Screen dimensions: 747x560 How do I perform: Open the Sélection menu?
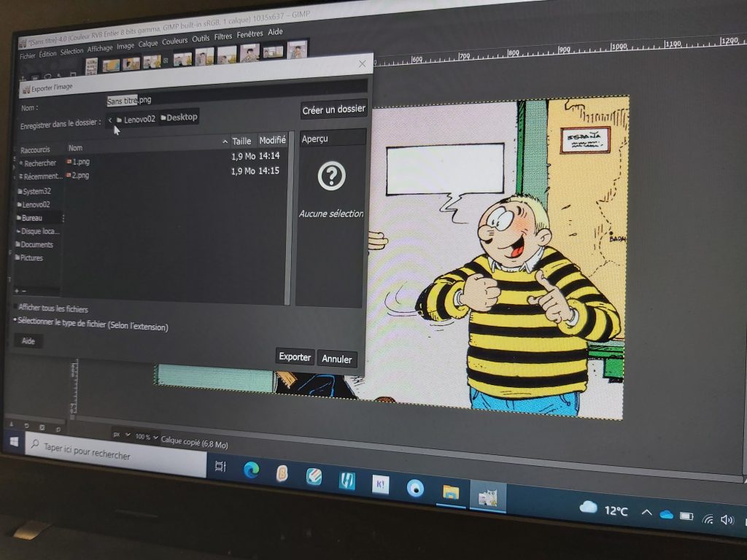[x=72, y=51]
